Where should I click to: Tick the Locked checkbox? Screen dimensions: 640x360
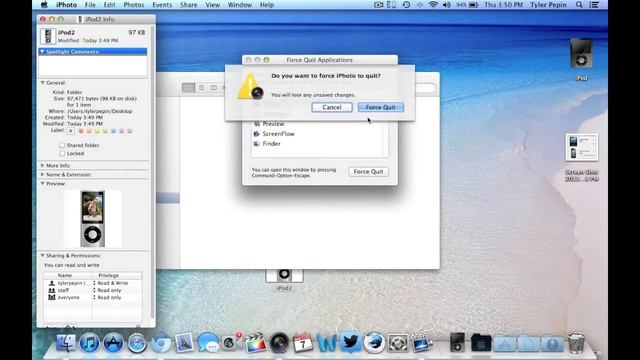tap(62, 153)
